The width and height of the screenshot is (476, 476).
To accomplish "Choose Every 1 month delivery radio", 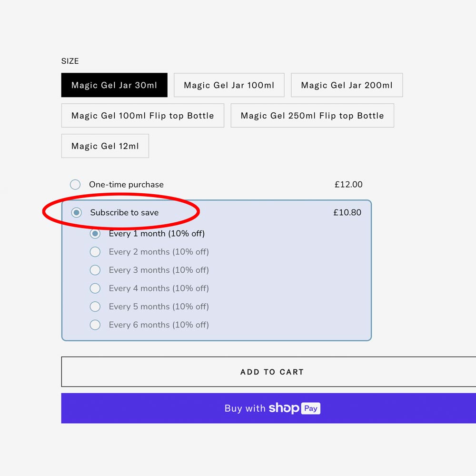I will (95, 234).
